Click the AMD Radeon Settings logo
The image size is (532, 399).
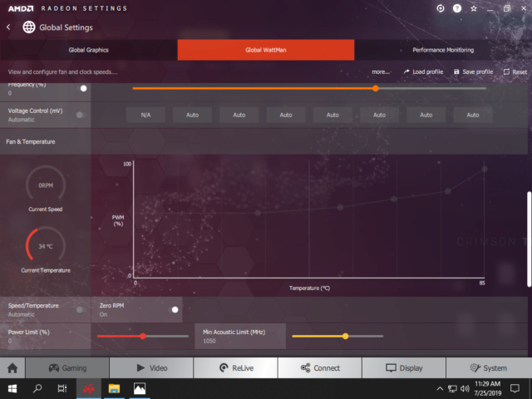coord(21,8)
